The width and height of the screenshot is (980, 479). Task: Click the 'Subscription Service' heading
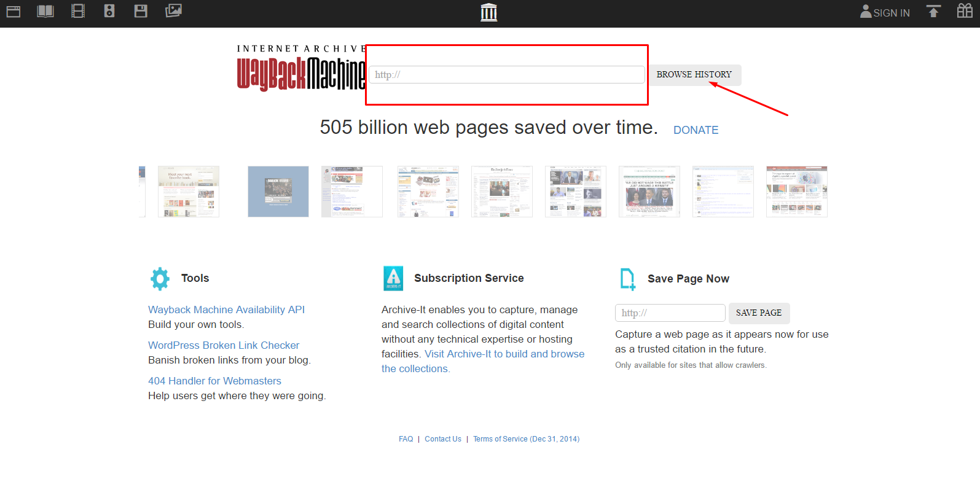(x=469, y=278)
